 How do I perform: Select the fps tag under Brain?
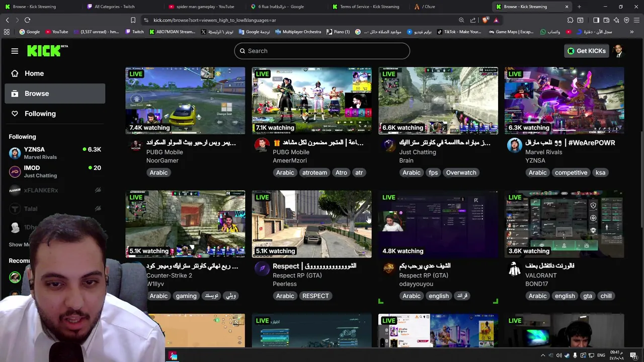[x=433, y=172]
